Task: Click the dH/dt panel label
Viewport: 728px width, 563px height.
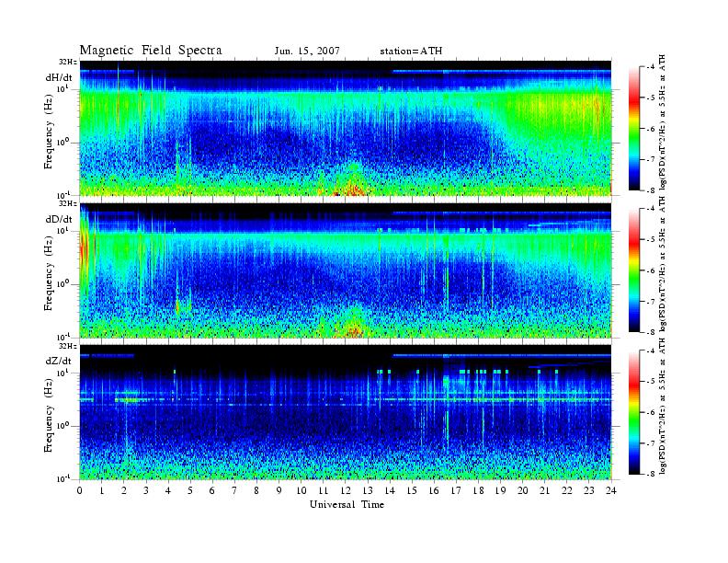Action: pyautogui.click(x=59, y=77)
